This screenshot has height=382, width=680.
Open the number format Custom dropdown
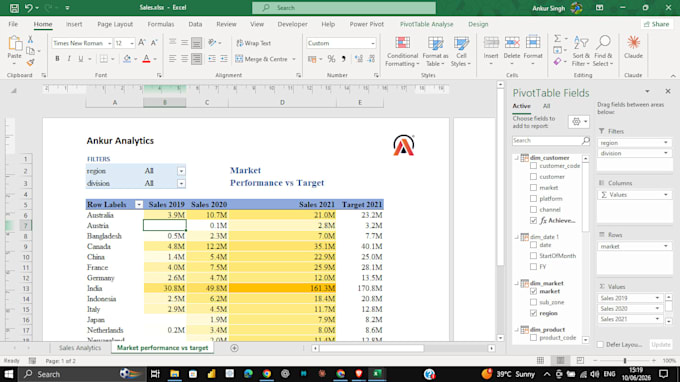tap(373, 43)
